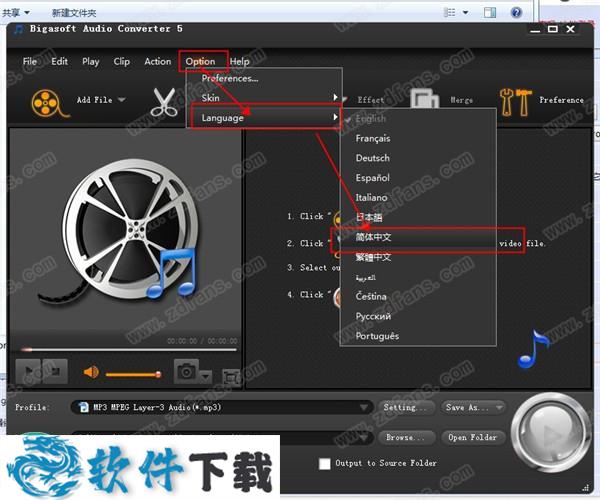Open the Option menu
600x500 pixels.
point(201,62)
